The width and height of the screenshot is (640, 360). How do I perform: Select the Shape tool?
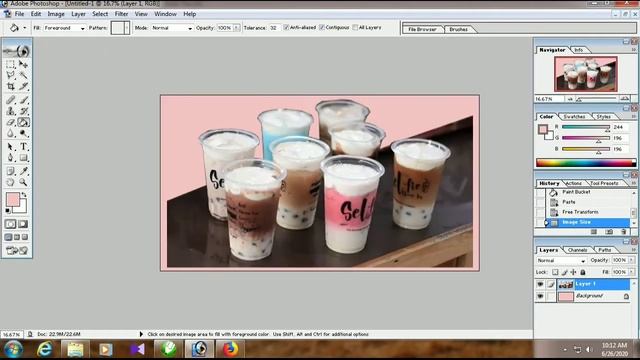[23, 158]
